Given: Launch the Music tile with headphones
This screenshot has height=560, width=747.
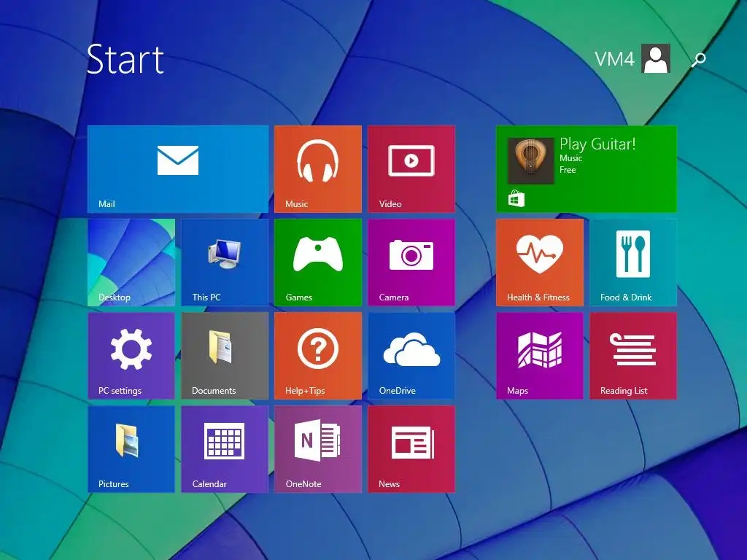Looking at the screenshot, I should tap(318, 169).
